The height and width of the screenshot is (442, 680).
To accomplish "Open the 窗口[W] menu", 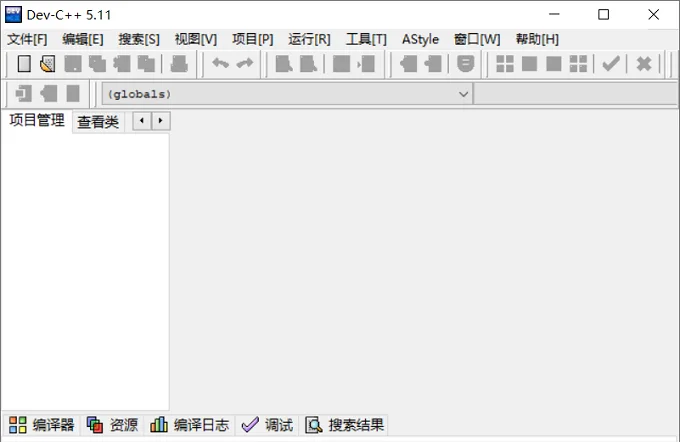I will (x=477, y=39).
